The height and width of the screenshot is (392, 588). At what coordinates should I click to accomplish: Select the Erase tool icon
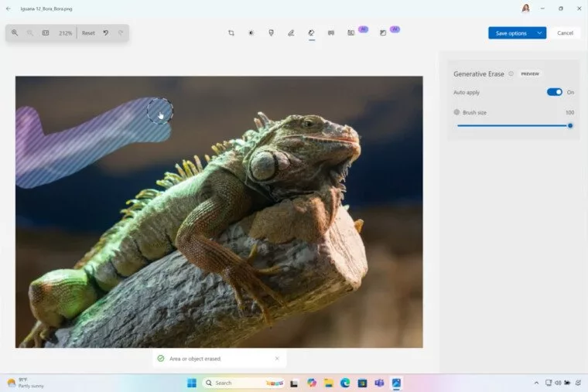point(311,33)
